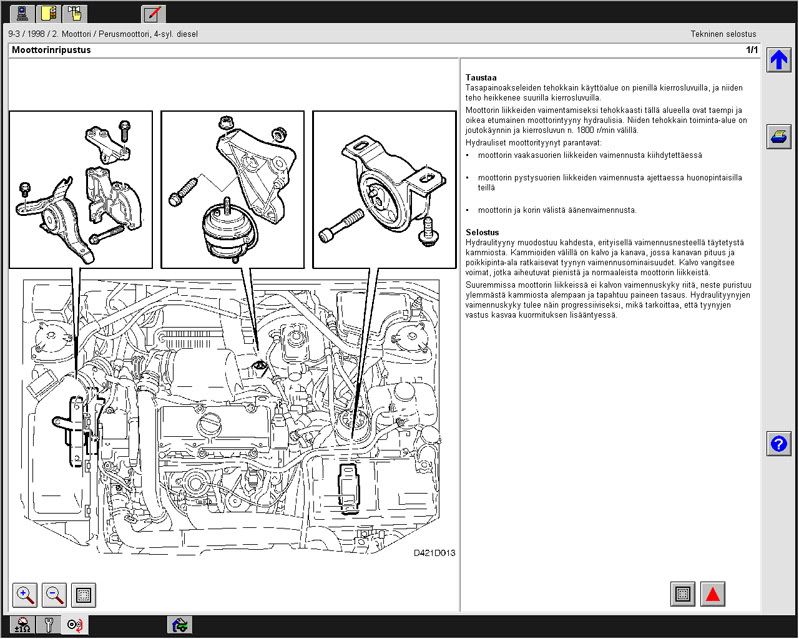Screen dimensions: 799x639
Task: Open the red pencil notes tab
Action: [153, 13]
